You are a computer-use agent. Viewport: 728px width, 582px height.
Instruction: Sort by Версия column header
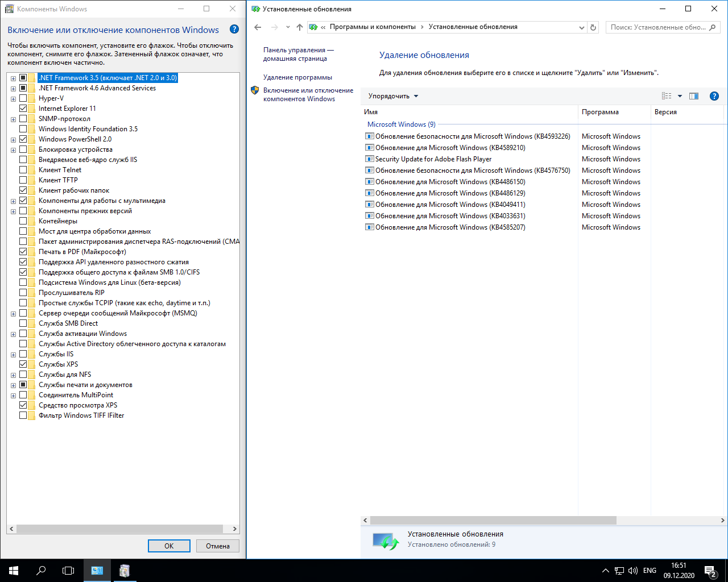pos(687,112)
